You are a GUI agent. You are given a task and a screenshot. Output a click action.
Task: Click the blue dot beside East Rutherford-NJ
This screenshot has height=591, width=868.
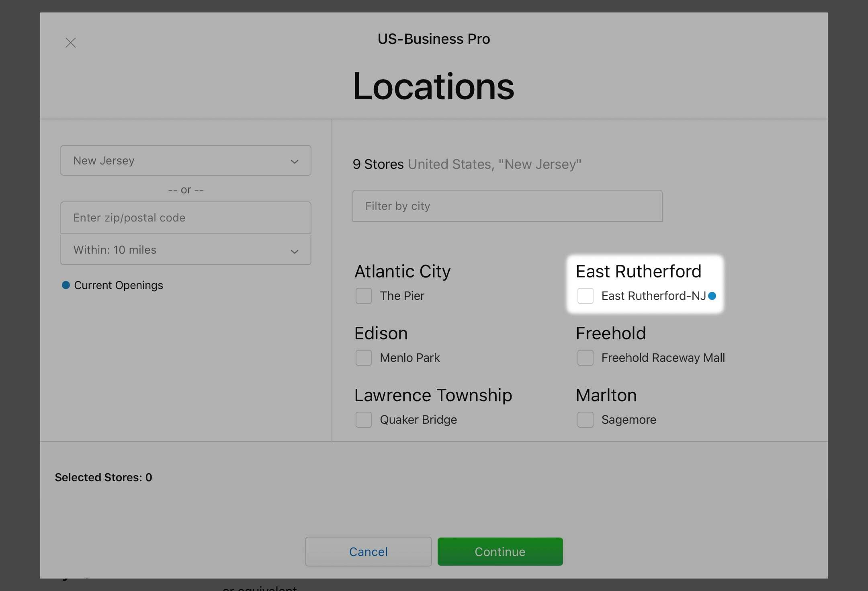tap(712, 296)
